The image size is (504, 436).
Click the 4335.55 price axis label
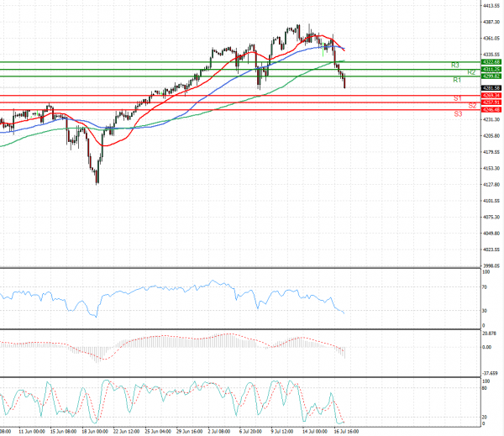pos(491,55)
